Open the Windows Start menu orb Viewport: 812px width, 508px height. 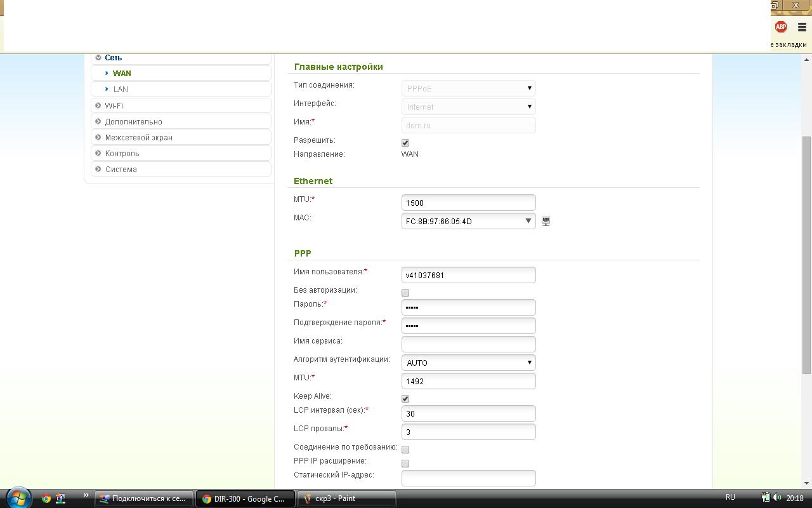click(x=18, y=498)
